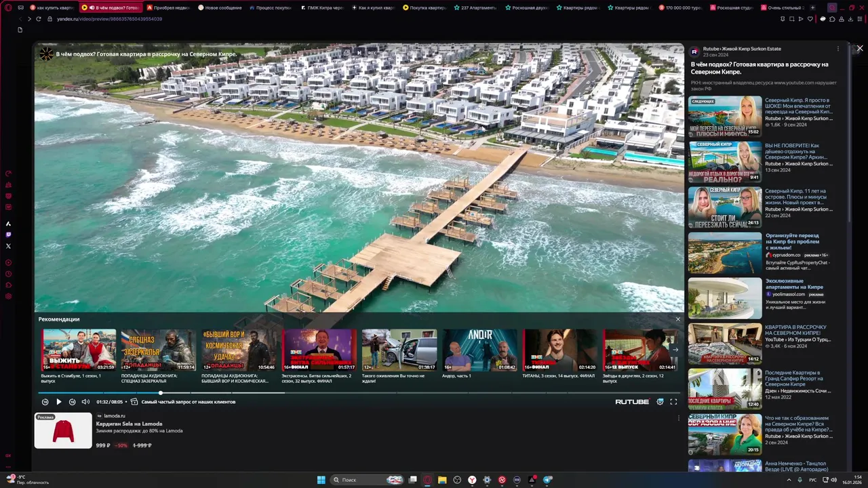Open the video chapters list icon
The width and height of the screenshot is (868, 488).
pos(134,402)
